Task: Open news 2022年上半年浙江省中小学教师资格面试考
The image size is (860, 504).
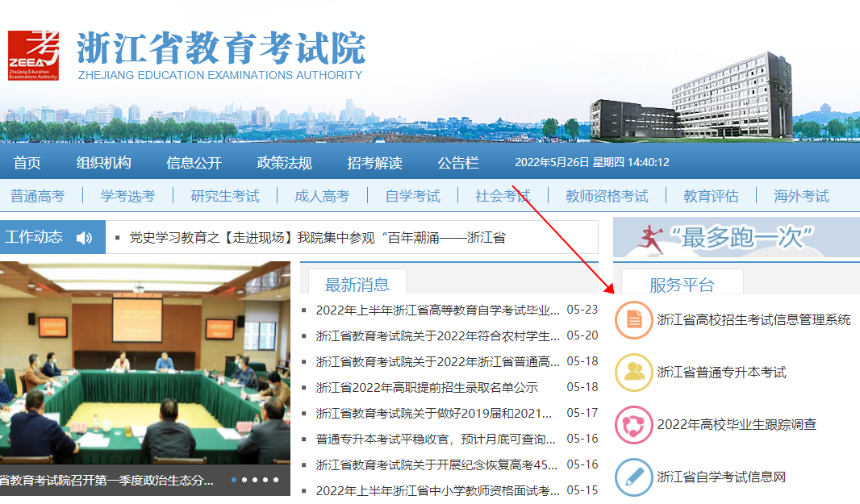Action: tap(438, 490)
